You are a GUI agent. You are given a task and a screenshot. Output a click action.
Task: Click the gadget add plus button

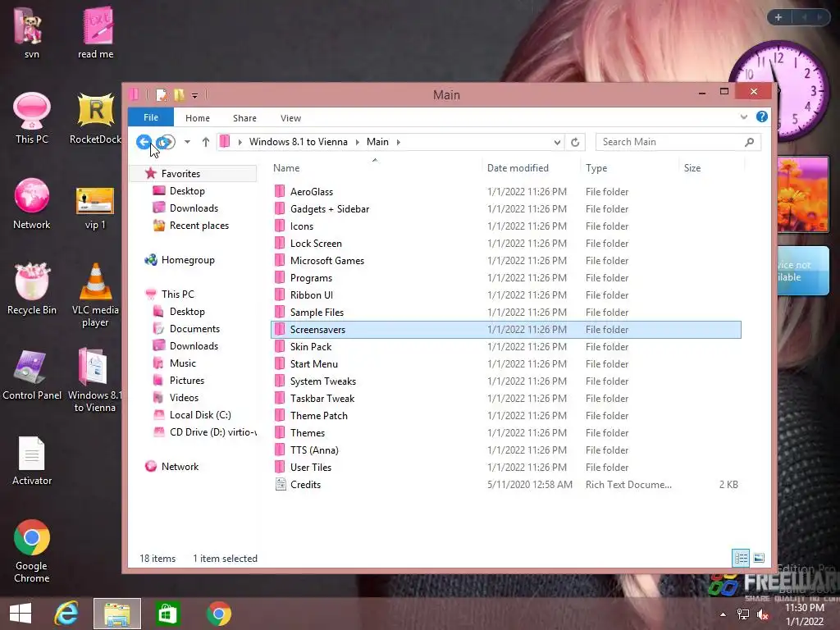[778, 17]
